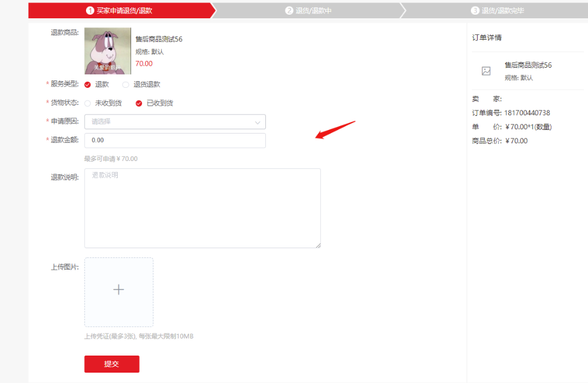This screenshot has height=383, width=588.
Task: Click the broken image icon in order details
Action: coord(486,71)
